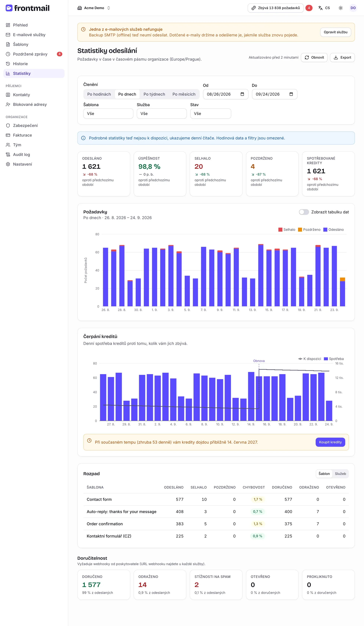
Task: Click Contact form row name
Action: coord(99,499)
